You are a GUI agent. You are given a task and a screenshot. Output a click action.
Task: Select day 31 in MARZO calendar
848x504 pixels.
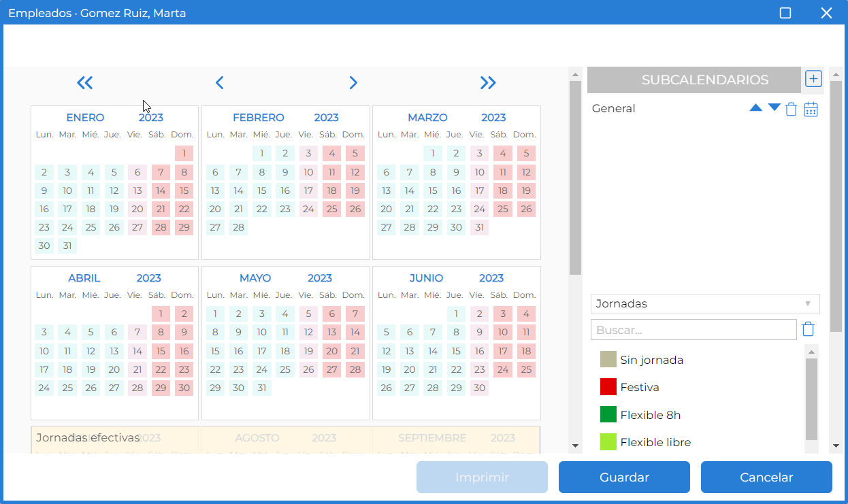pyautogui.click(x=479, y=227)
